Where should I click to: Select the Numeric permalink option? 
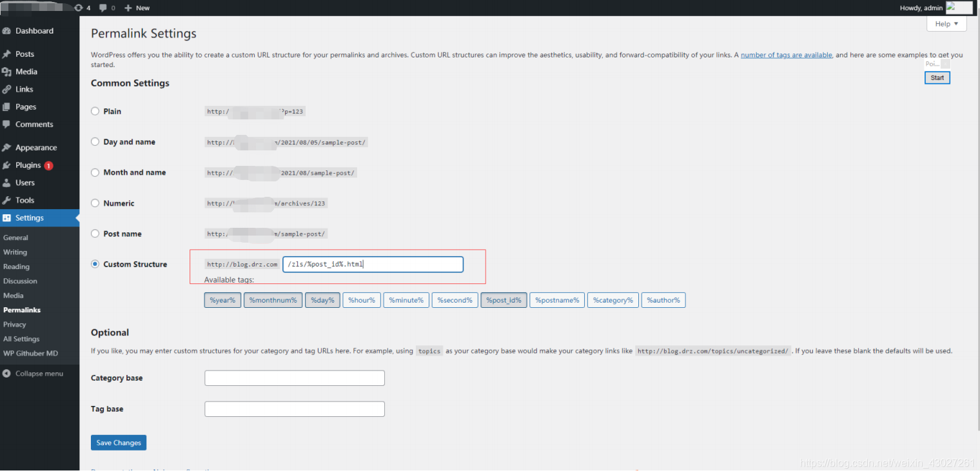pos(95,203)
